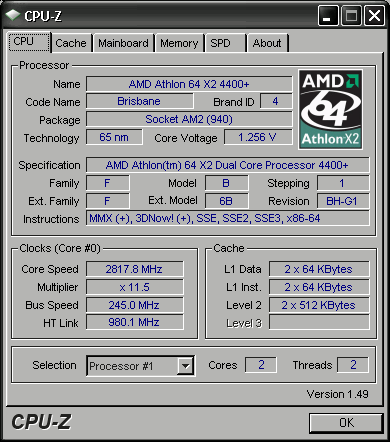The image size is (390, 442).
Task: Click the Core Speed 2817.8 MHz value
Action: pos(134,269)
